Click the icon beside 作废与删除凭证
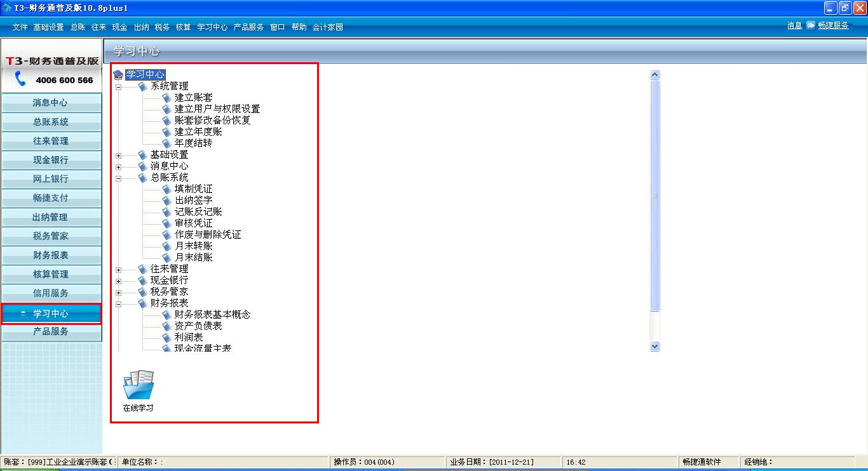 click(166, 235)
